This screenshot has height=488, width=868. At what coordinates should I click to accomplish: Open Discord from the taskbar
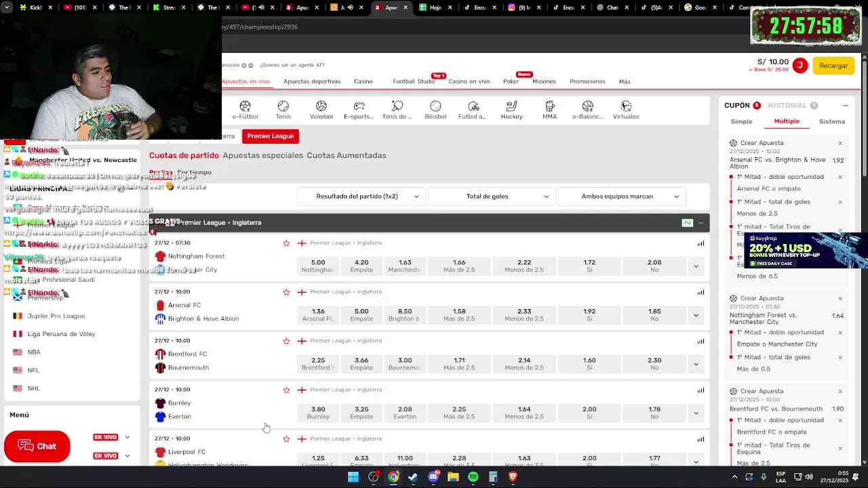click(433, 477)
